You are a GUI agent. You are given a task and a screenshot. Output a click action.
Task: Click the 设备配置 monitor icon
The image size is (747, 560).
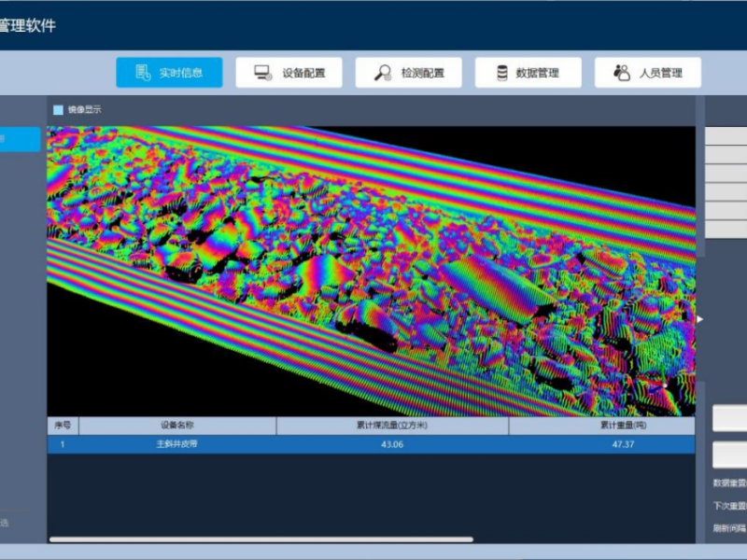coord(262,73)
